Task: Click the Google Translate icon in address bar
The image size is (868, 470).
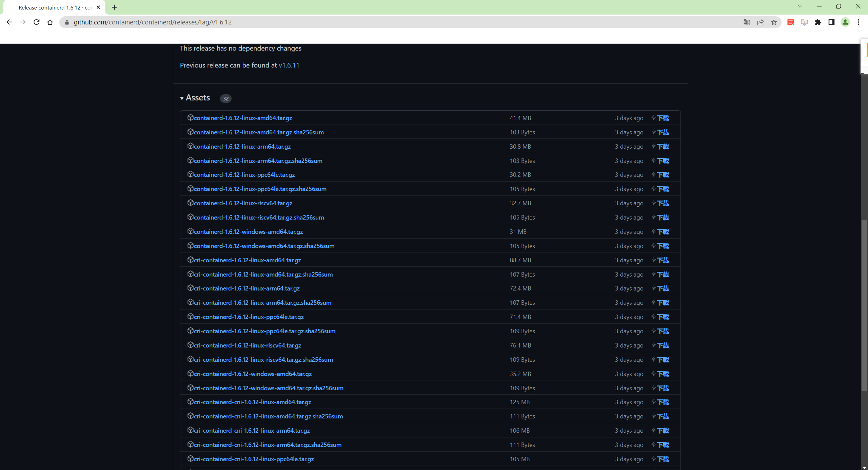Action: [746, 22]
